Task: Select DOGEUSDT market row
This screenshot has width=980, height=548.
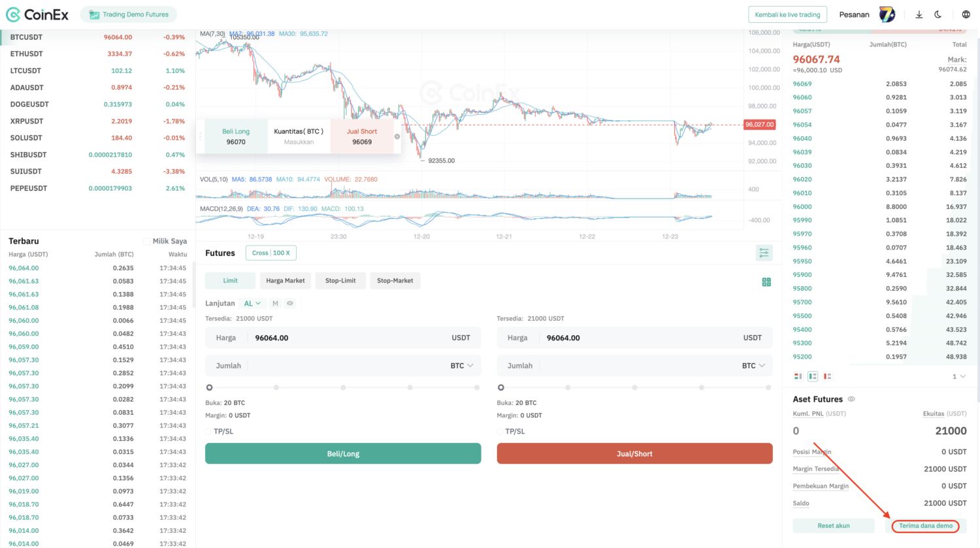Action: point(97,105)
